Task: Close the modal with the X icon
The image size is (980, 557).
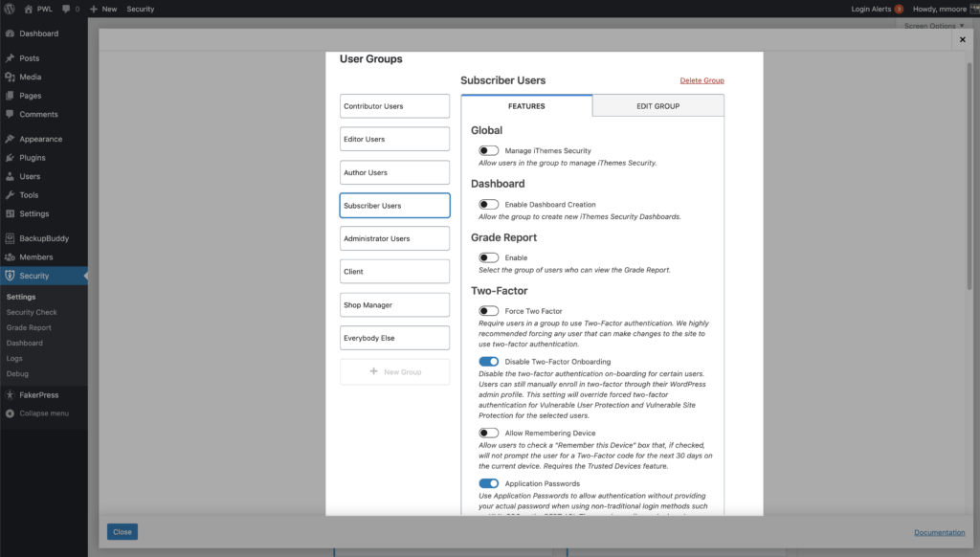Action: (963, 39)
